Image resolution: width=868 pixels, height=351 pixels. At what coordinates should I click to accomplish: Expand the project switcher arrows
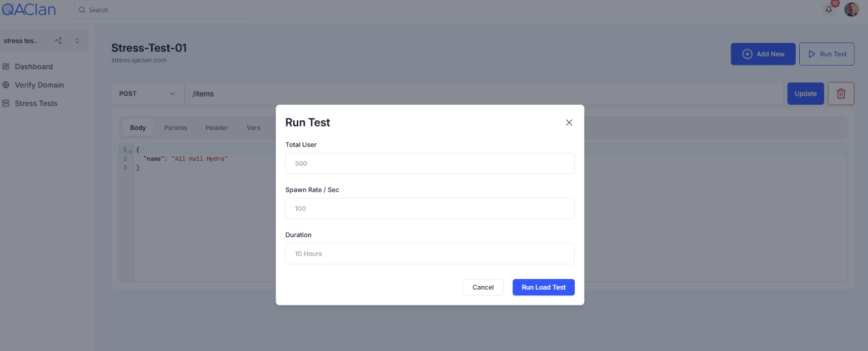pos(77,40)
